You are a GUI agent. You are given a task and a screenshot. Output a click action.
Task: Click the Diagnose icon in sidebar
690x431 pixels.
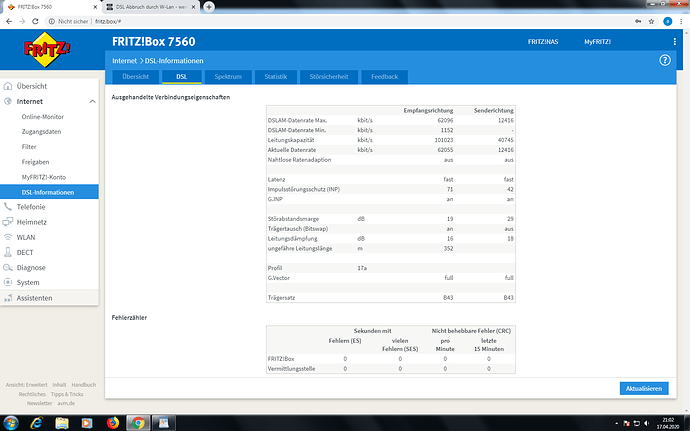coord(7,267)
